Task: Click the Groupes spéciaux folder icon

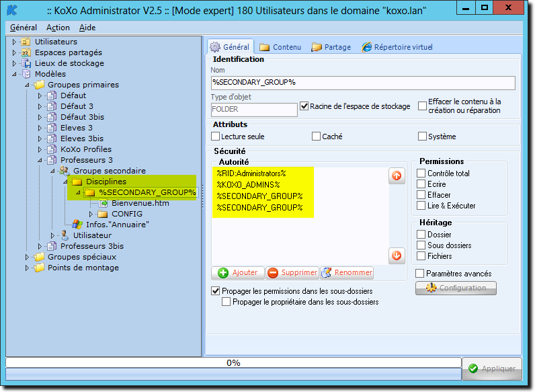Action: point(39,257)
